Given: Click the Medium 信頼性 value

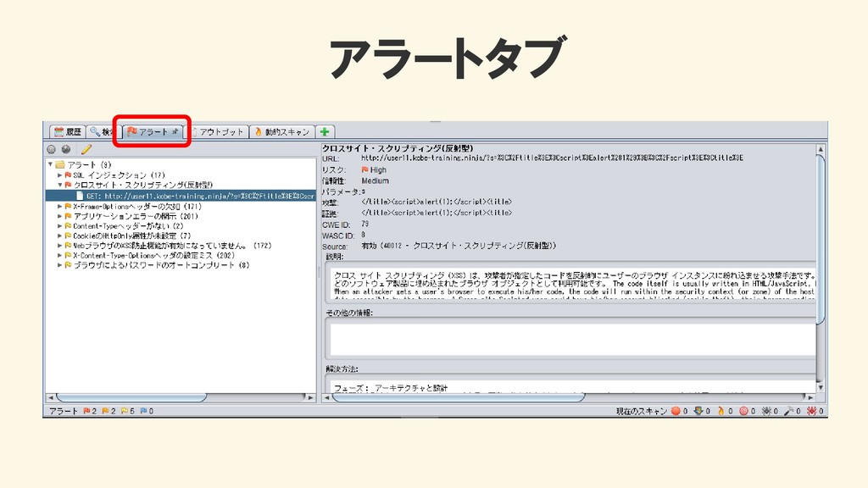Looking at the screenshot, I should (x=375, y=180).
